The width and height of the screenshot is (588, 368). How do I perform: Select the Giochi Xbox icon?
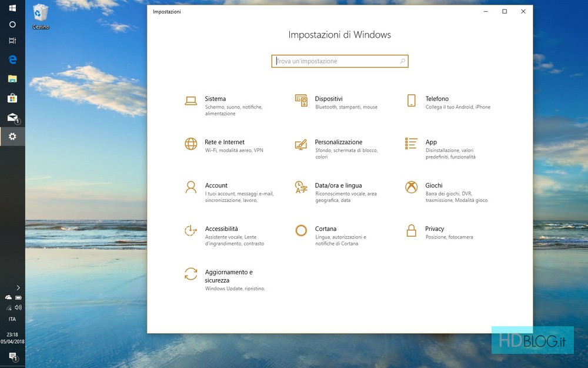tap(412, 187)
